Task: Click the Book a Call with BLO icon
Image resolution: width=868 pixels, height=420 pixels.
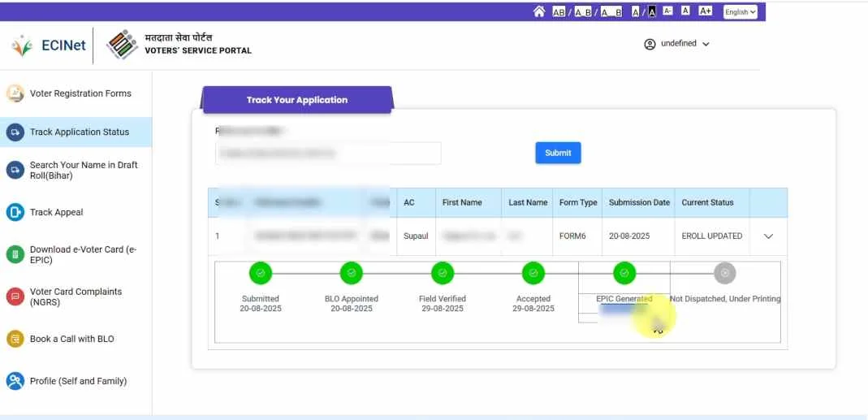Action: point(15,339)
